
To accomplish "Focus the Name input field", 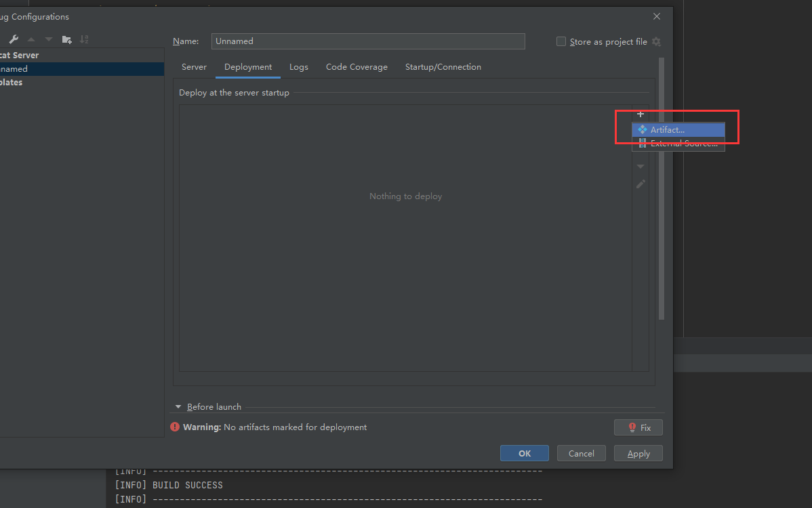I will (368, 41).
